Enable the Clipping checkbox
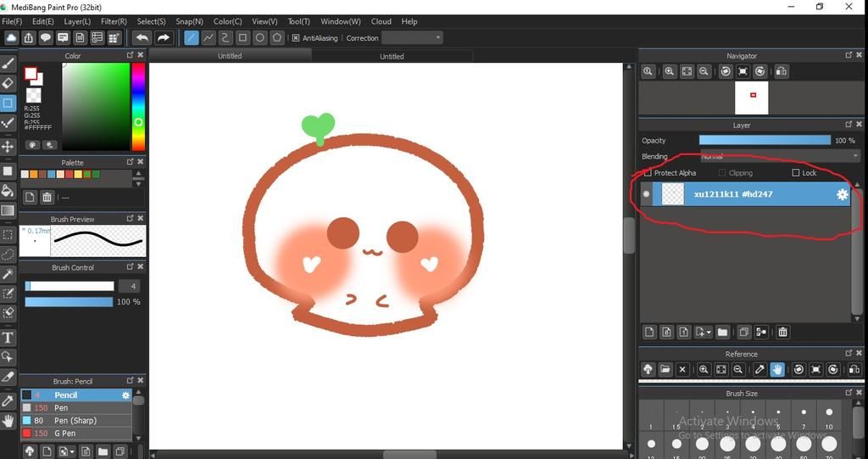868x459 pixels. pyautogui.click(x=722, y=173)
